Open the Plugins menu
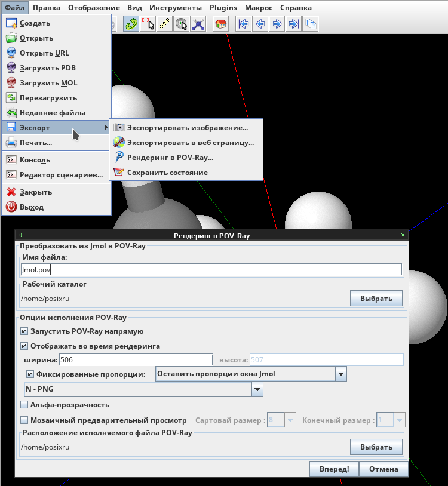Image resolution: width=448 pixels, height=486 pixels. (x=223, y=8)
